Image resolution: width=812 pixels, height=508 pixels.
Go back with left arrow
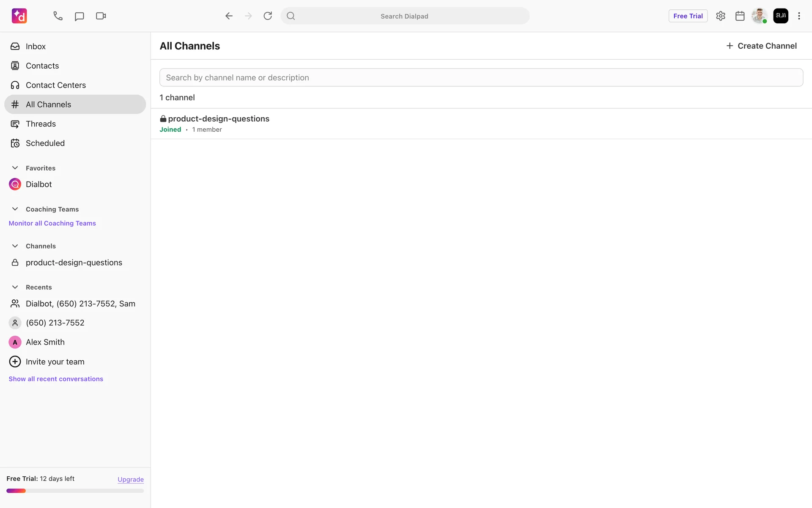[x=229, y=16]
